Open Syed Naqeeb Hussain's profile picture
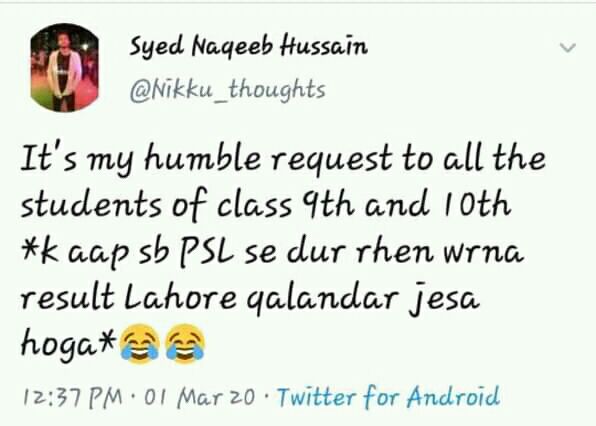This screenshot has width=596, height=426. tap(64, 68)
